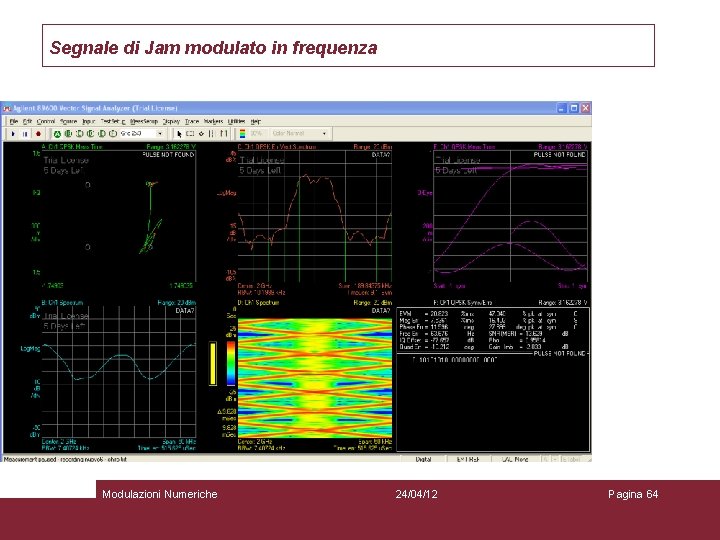This screenshot has width=720, height=540.
Task: Click the trace A OPSK Meas Time title
Action: (72, 147)
